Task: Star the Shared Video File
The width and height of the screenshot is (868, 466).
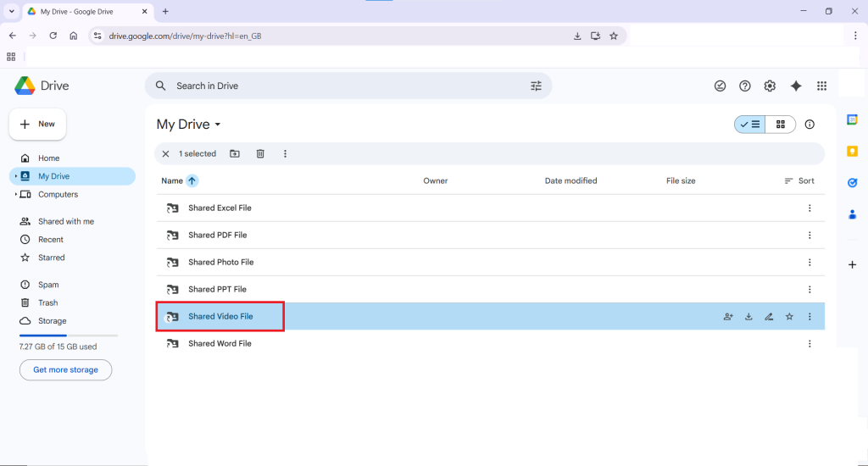Action: (789, 317)
